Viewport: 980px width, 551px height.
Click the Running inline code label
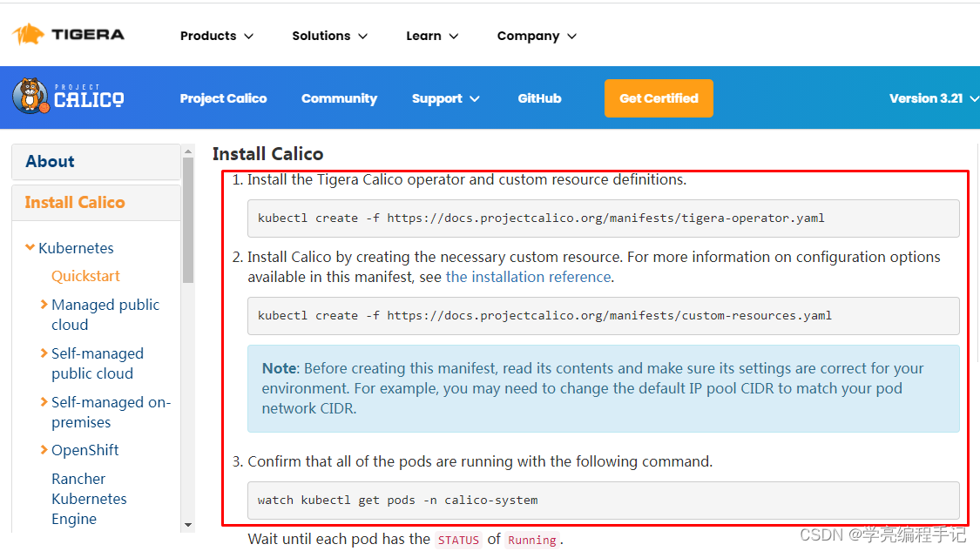[532, 540]
